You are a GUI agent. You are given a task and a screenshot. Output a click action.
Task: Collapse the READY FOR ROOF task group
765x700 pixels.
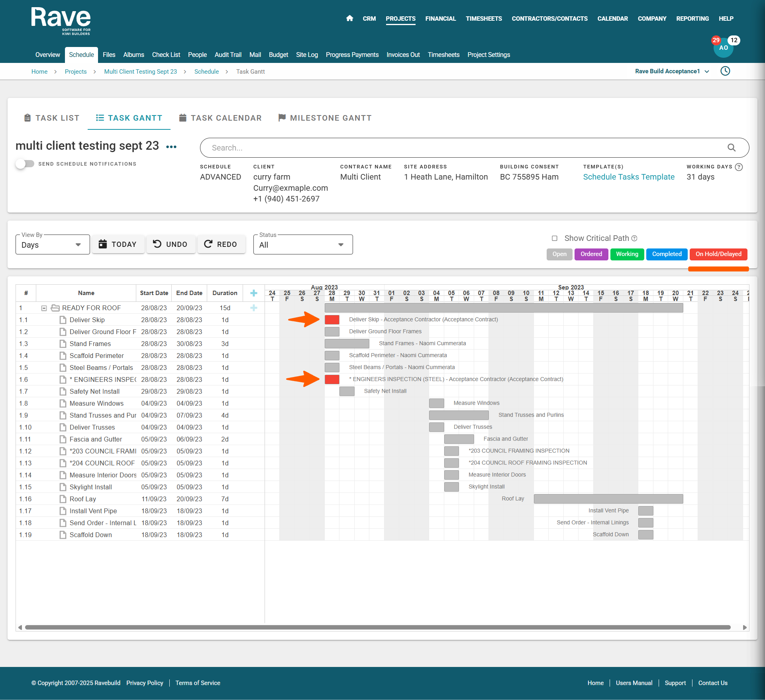pyautogui.click(x=44, y=308)
